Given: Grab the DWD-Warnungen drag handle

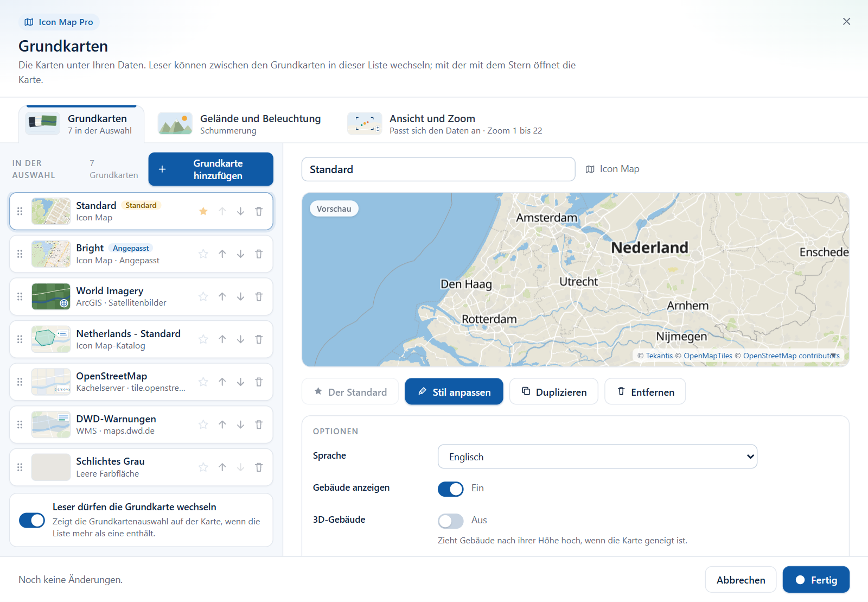Looking at the screenshot, I should pyautogui.click(x=20, y=424).
